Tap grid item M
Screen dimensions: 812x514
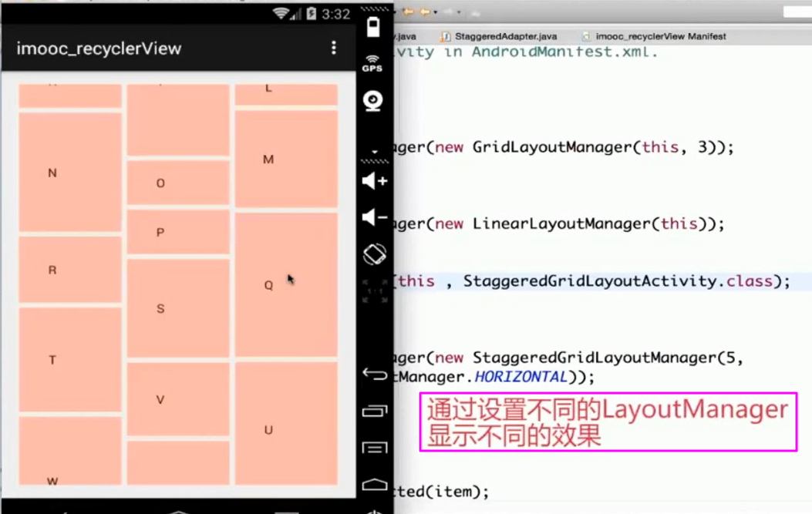[286, 159]
